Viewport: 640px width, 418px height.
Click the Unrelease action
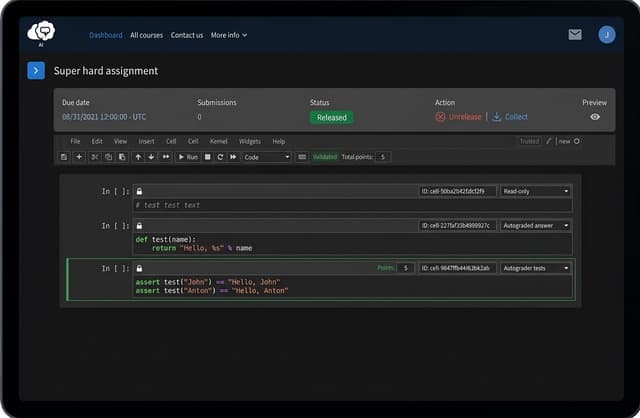[458, 117]
